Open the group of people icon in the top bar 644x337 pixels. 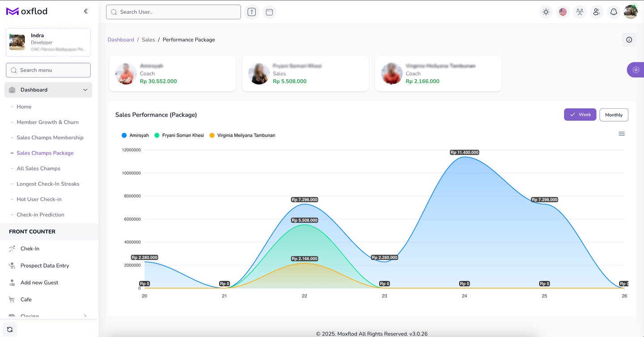point(580,12)
